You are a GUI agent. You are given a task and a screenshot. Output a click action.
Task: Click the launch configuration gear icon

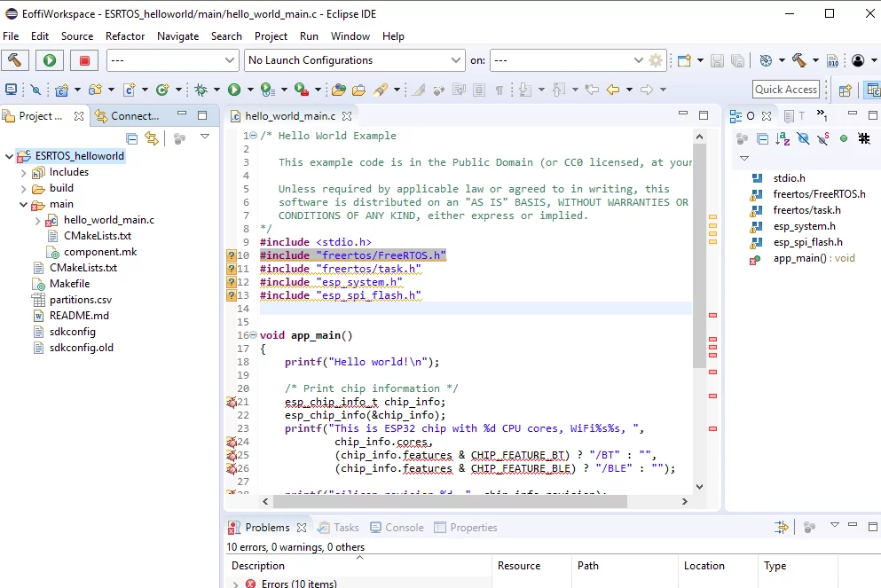[656, 60]
